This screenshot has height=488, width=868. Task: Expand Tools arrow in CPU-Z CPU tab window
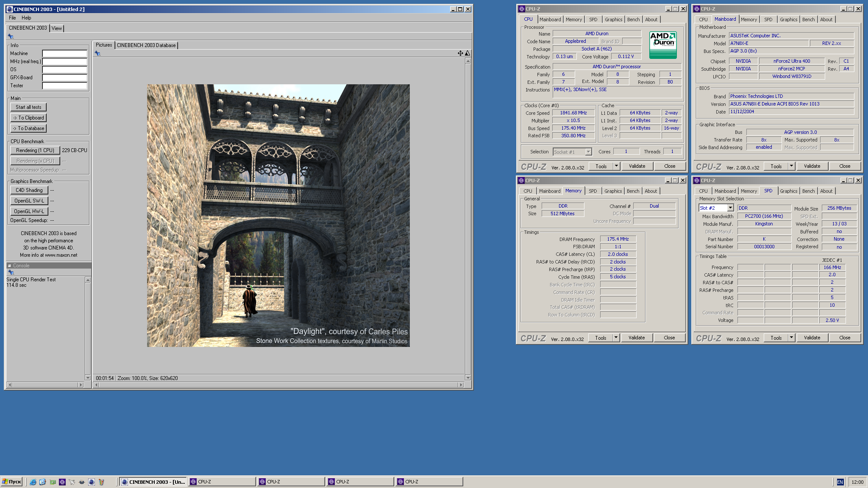pyautogui.click(x=616, y=166)
